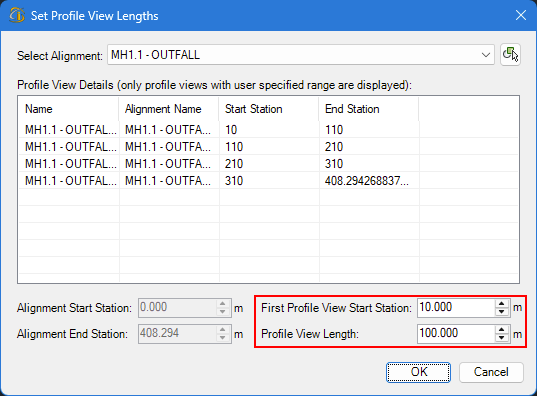Decrease First Profile View Start Station value

pos(502,312)
